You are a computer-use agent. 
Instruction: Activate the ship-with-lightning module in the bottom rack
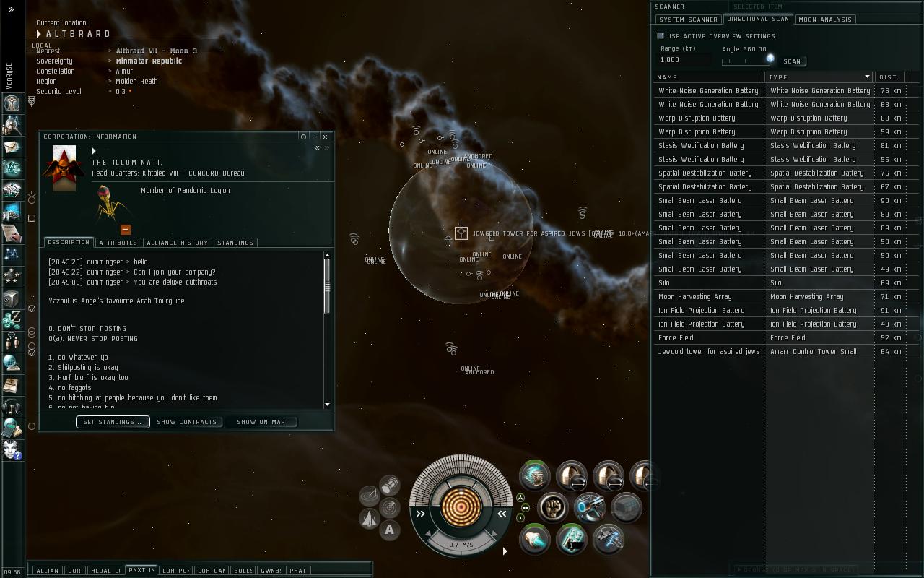pos(609,539)
